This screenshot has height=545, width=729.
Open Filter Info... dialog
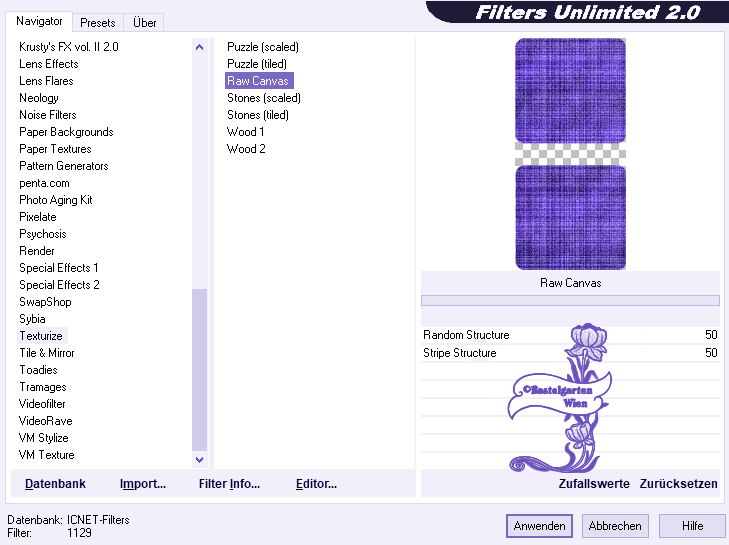[x=229, y=484]
